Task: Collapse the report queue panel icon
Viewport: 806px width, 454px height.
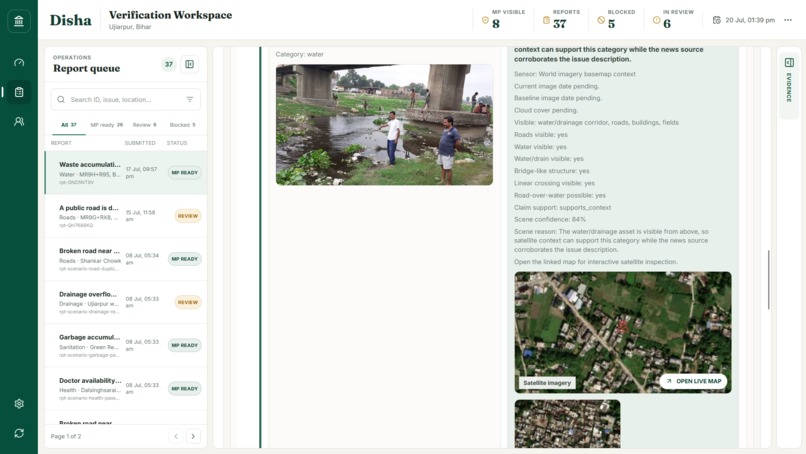Action: 190,64
